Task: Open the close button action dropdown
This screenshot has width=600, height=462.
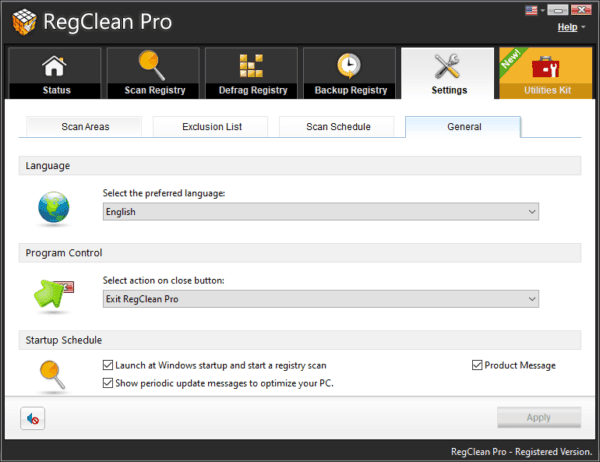Action: (321, 299)
